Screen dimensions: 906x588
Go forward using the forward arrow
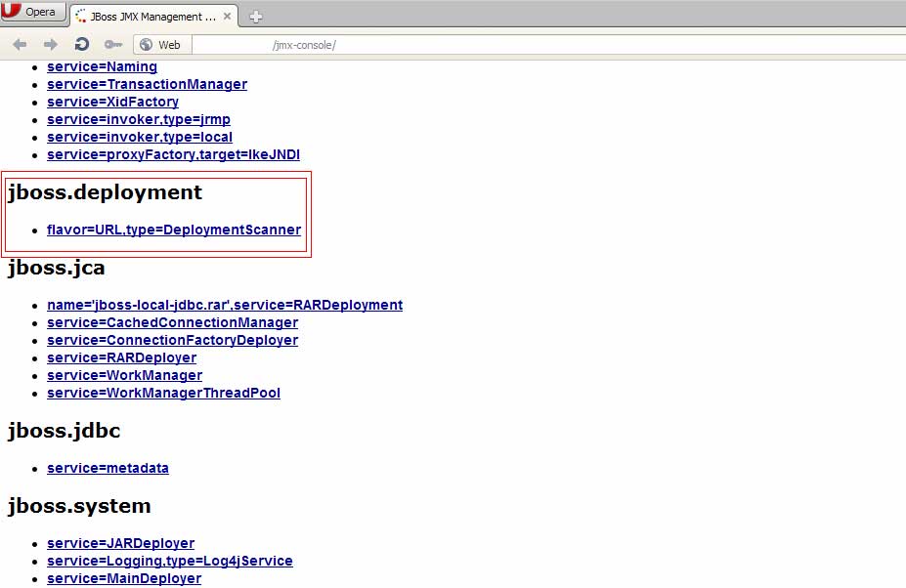click(51, 45)
